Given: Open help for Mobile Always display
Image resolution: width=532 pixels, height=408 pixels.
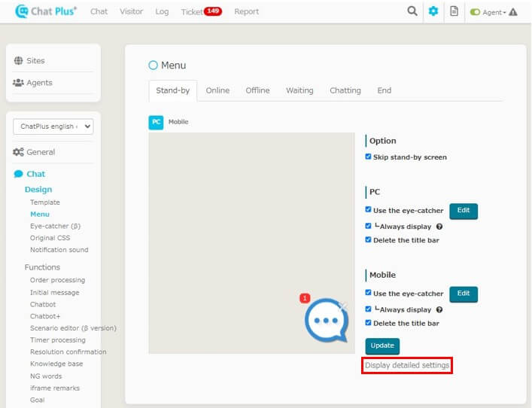Looking at the screenshot, I should pyautogui.click(x=439, y=309).
